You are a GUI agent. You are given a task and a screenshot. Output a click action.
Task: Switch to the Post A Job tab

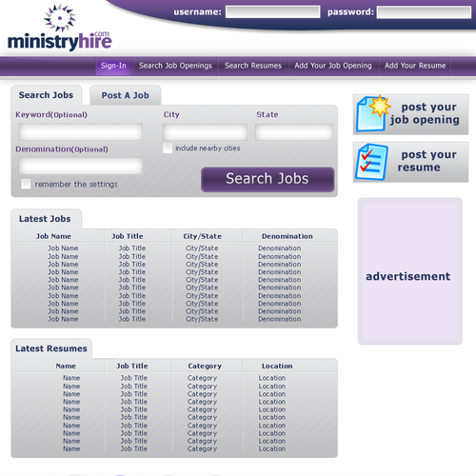click(x=126, y=95)
